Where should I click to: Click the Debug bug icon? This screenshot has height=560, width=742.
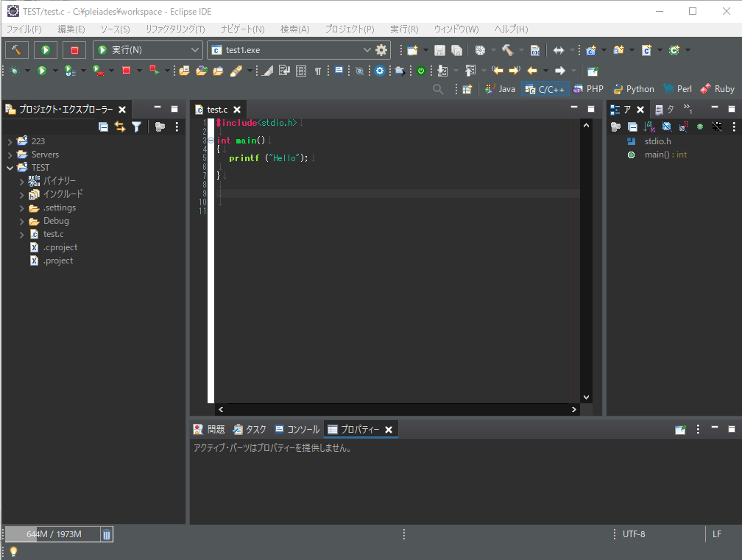pos(14,71)
